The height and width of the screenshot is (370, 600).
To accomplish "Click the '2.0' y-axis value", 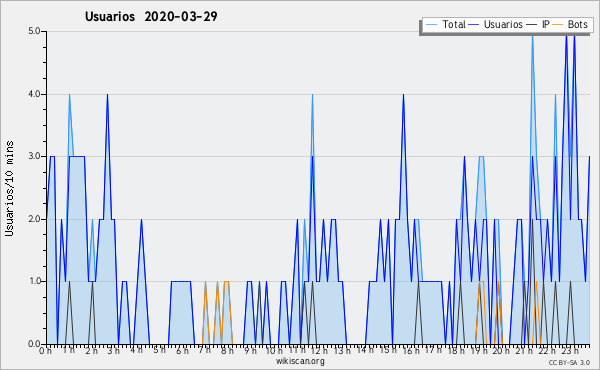I will pyautogui.click(x=34, y=219).
